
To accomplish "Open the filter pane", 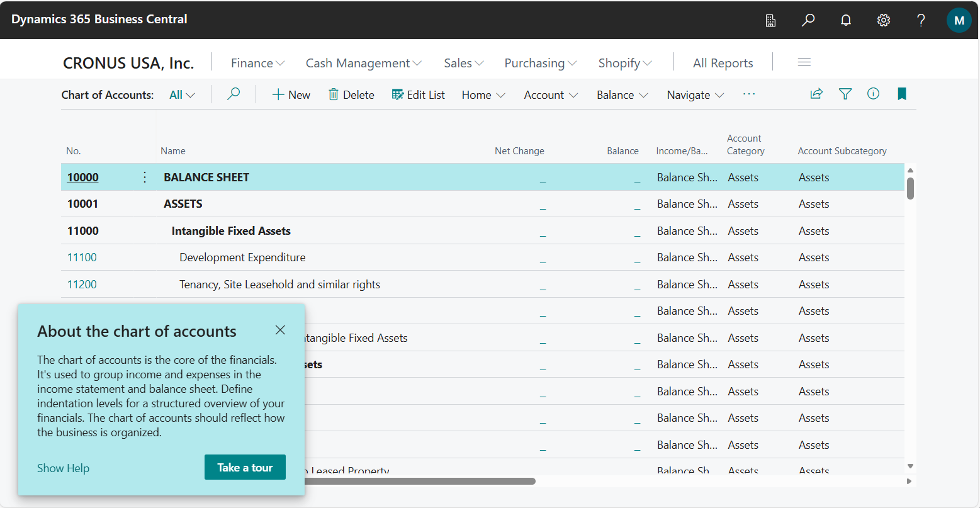I will (845, 93).
